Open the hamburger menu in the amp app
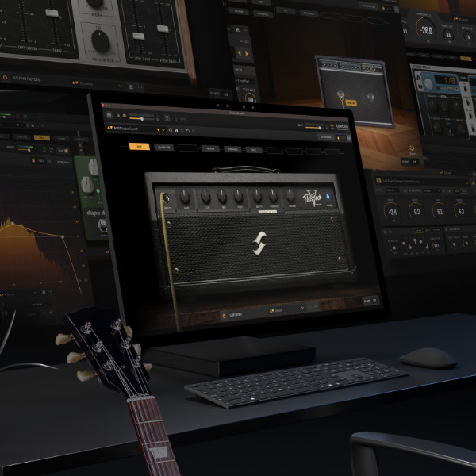This screenshot has width=476, height=476. click(109, 114)
